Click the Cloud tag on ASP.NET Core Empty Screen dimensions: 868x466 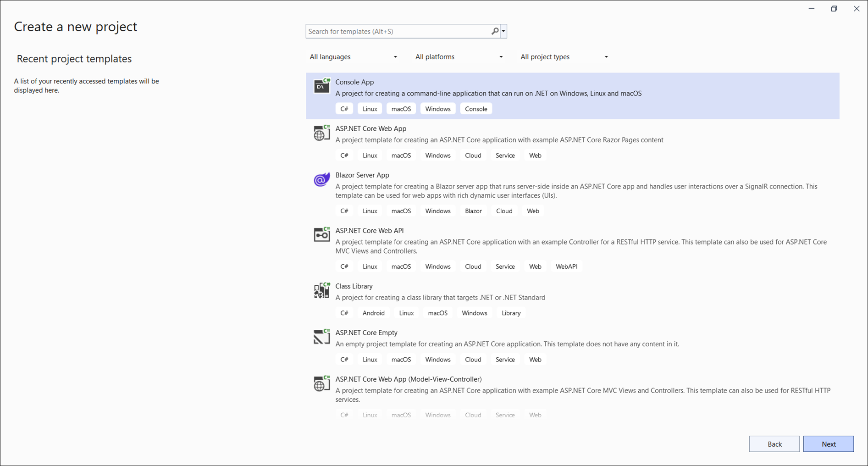pos(473,360)
